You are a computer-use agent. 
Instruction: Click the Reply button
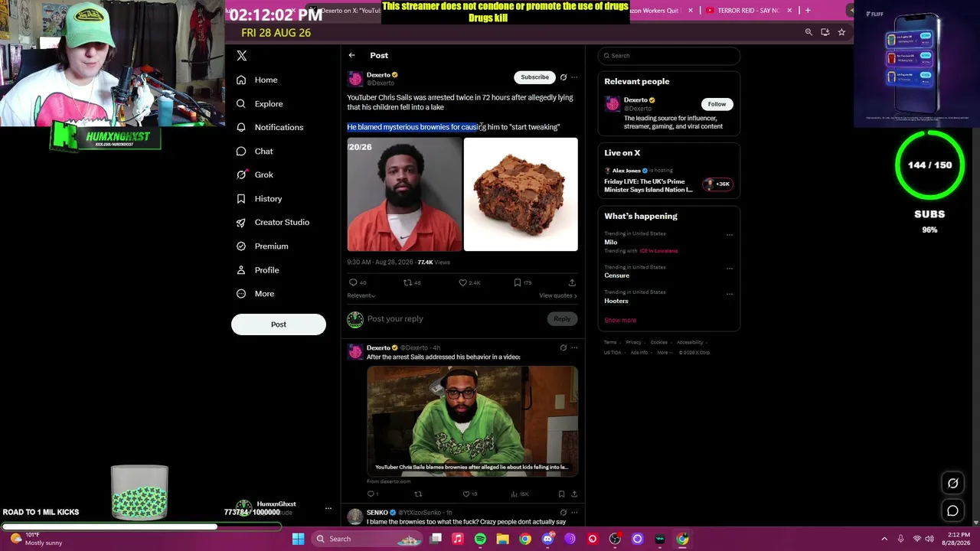562,319
